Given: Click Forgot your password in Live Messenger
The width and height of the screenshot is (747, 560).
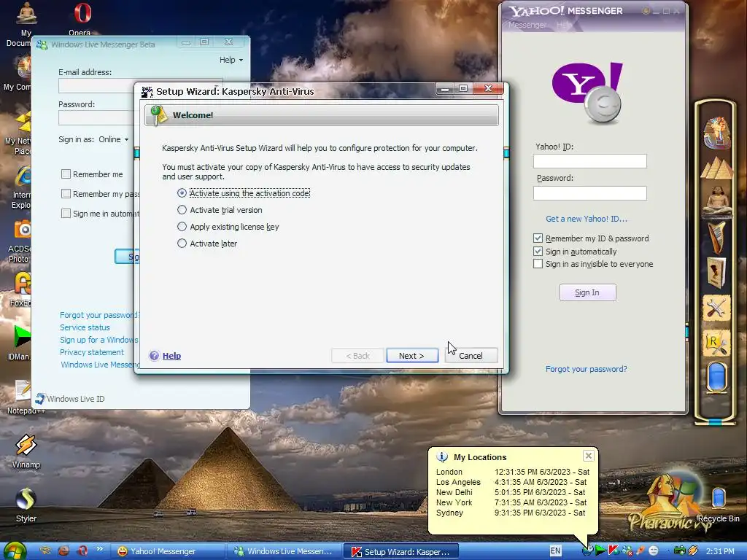Looking at the screenshot, I should [x=98, y=315].
